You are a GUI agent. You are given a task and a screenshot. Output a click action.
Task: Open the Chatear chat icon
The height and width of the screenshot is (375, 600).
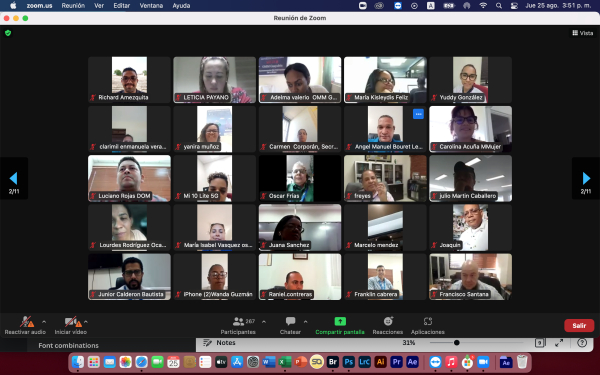(290, 321)
